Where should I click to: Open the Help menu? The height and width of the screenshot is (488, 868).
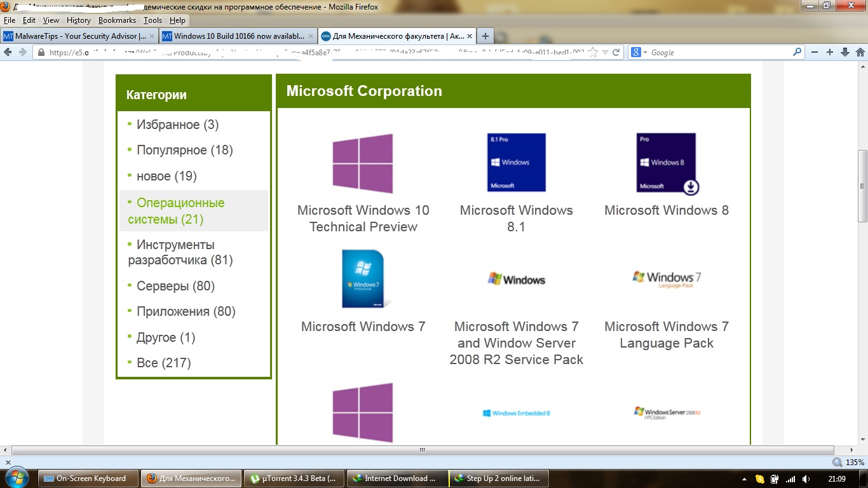(x=177, y=20)
